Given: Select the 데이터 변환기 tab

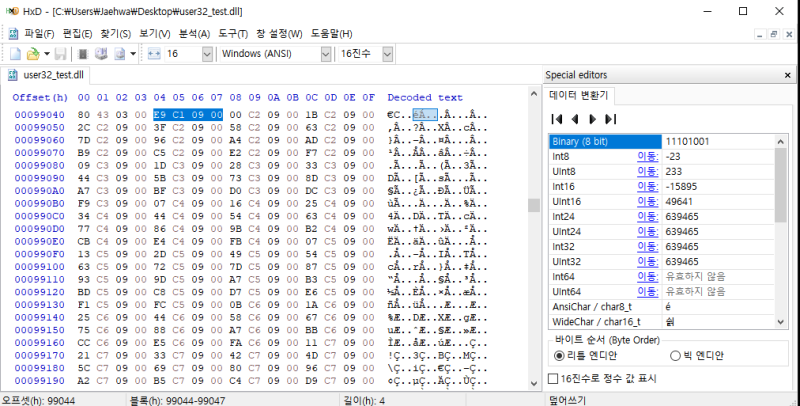Looking at the screenshot, I should pyautogui.click(x=579, y=95).
